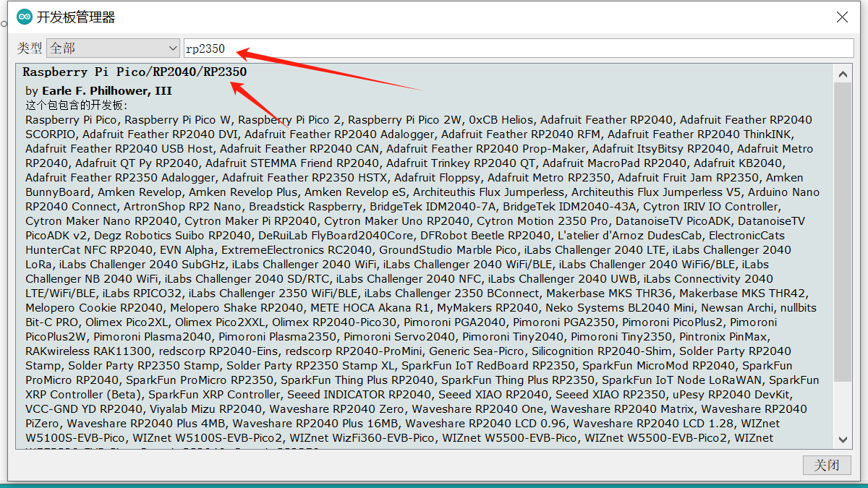
Task: Click author name Earle F. Philhower, III
Action: point(107,91)
